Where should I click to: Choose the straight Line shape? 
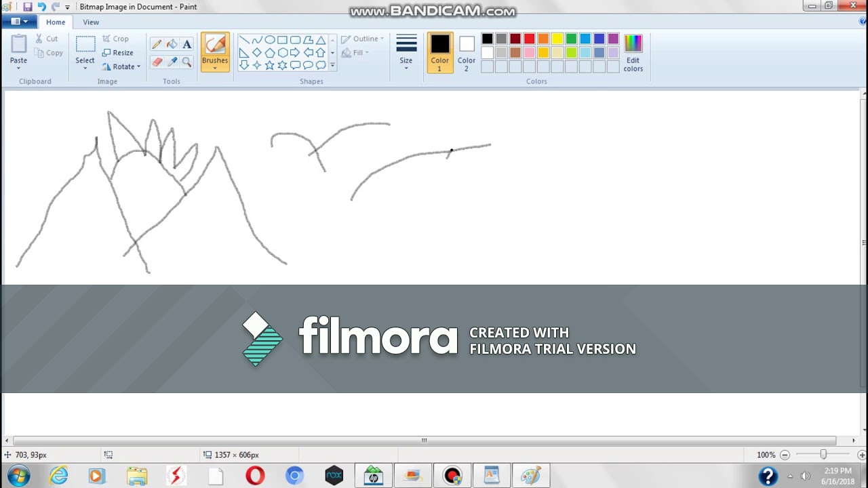point(244,39)
